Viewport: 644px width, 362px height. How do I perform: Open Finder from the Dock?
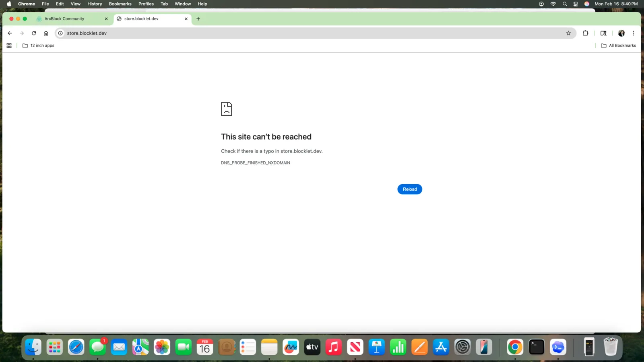click(33, 347)
